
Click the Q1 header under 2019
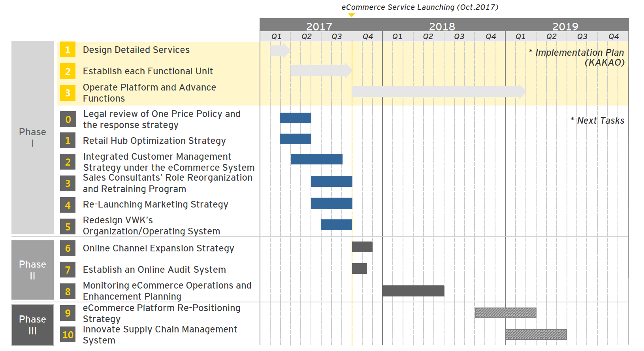(520, 36)
